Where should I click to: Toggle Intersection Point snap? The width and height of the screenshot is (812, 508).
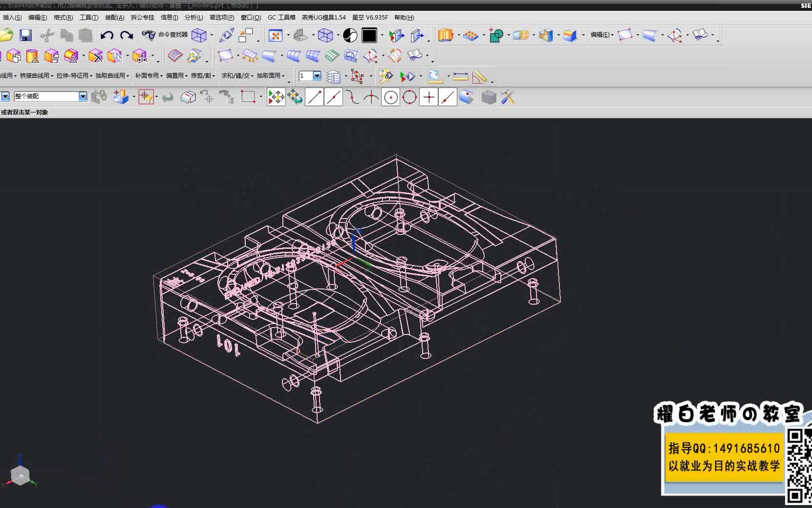point(371,97)
